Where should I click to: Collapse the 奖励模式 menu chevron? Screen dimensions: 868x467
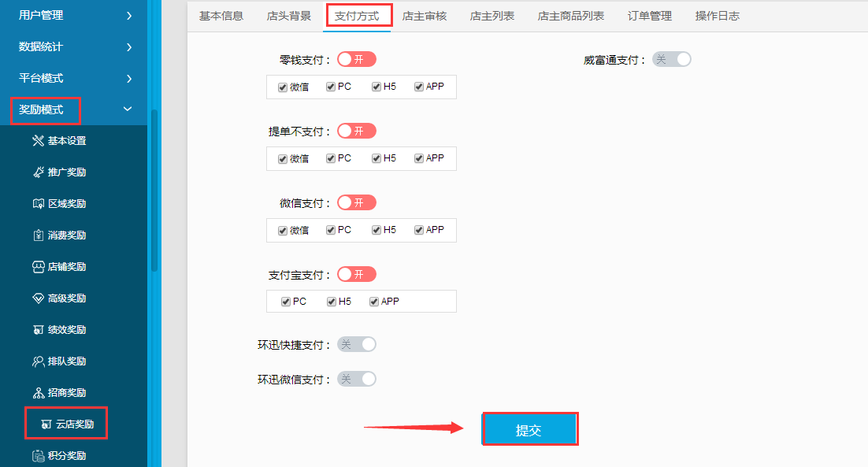point(128,109)
